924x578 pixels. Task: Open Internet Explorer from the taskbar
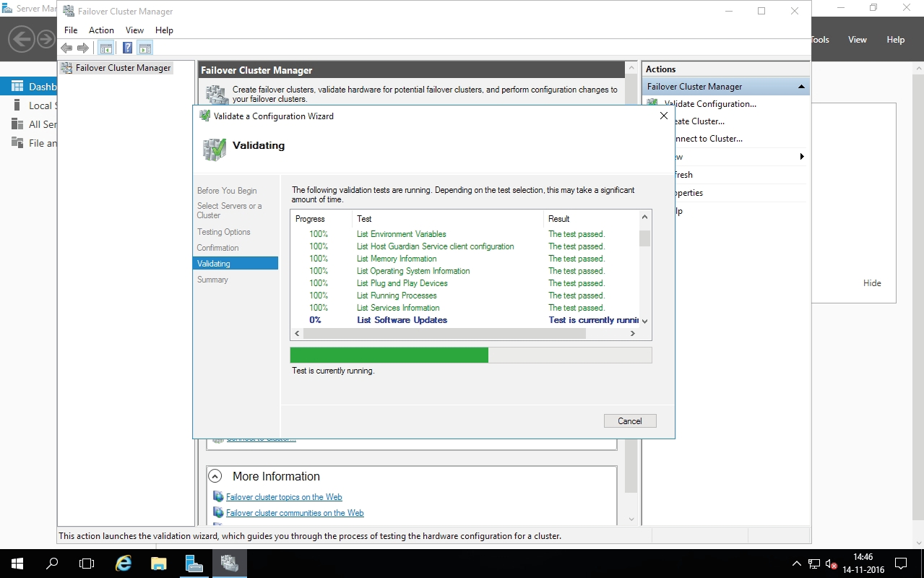coord(124,563)
